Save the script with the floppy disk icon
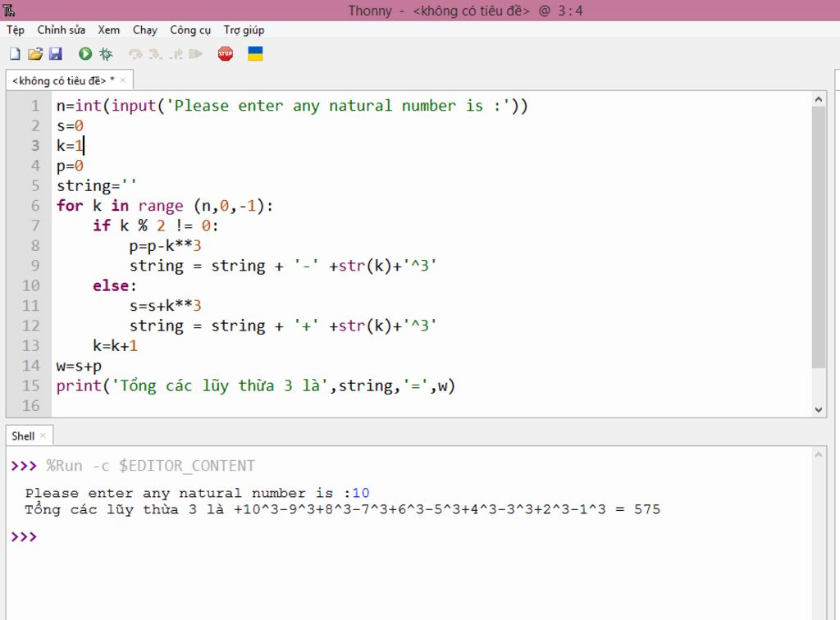840x620 pixels. click(55, 54)
